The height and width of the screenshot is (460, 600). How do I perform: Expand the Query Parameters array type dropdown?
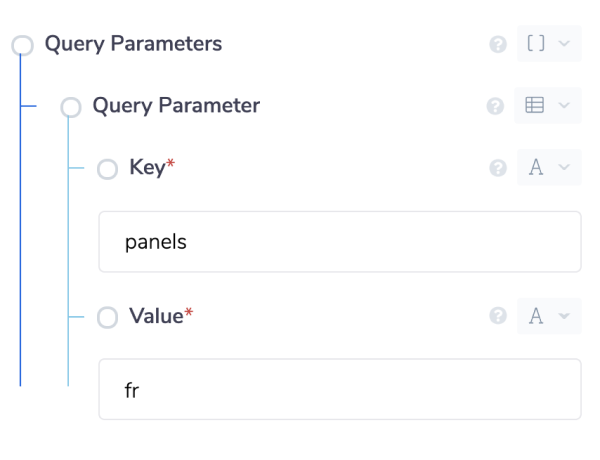tap(564, 44)
